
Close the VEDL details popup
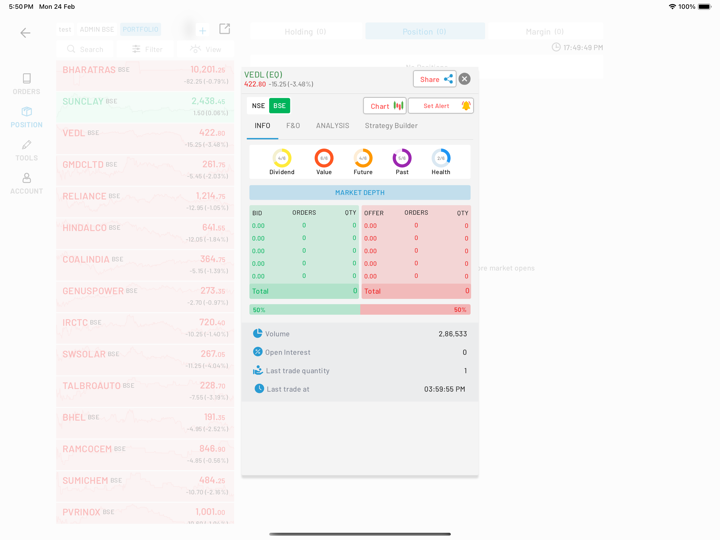[x=465, y=79]
